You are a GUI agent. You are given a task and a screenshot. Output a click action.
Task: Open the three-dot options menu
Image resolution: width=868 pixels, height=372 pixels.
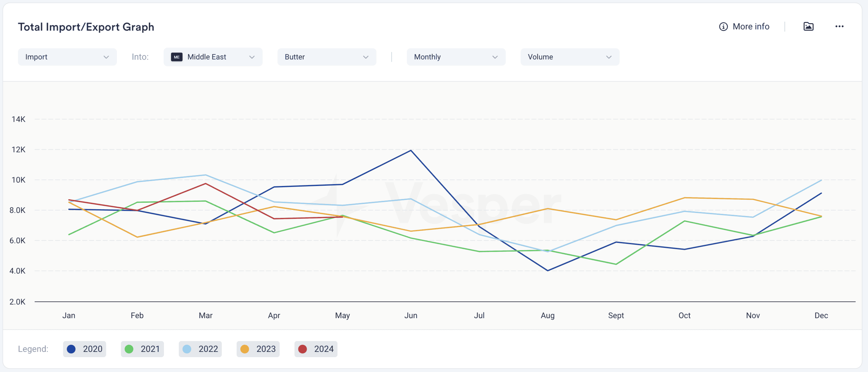pos(839,26)
